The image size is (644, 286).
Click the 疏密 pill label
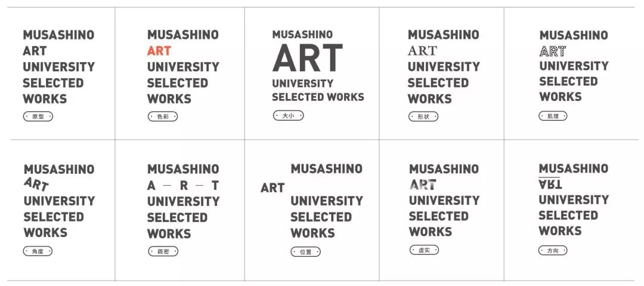coord(163,251)
